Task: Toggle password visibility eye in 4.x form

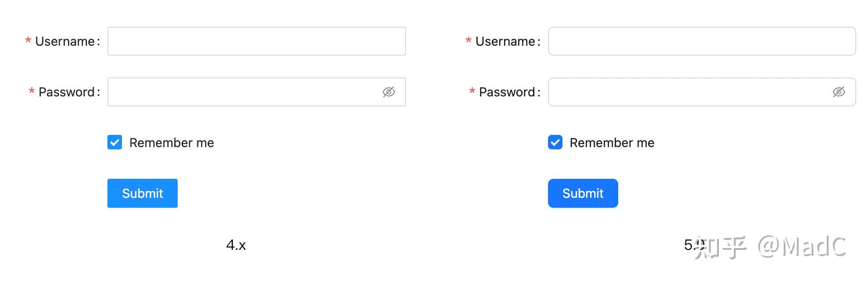Action: (388, 92)
